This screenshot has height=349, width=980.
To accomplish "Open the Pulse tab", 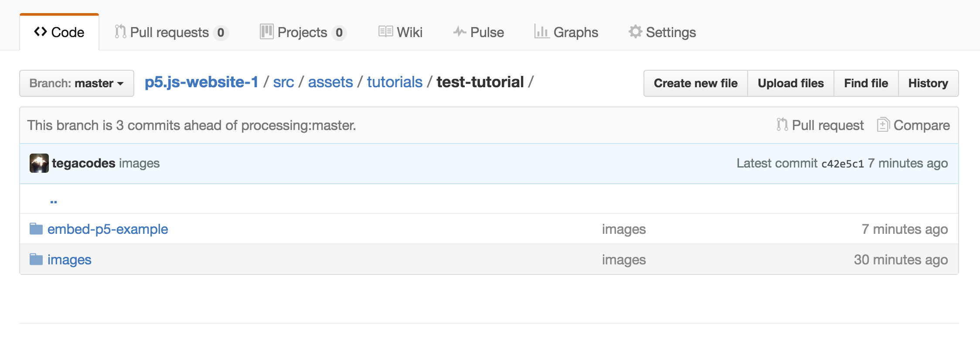I will pos(479,32).
